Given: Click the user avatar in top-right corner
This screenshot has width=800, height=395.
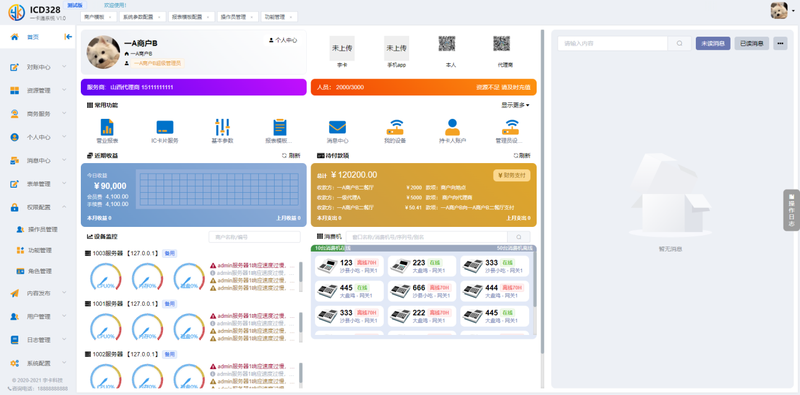Looking at the screenshot, I should click(779, 10).
